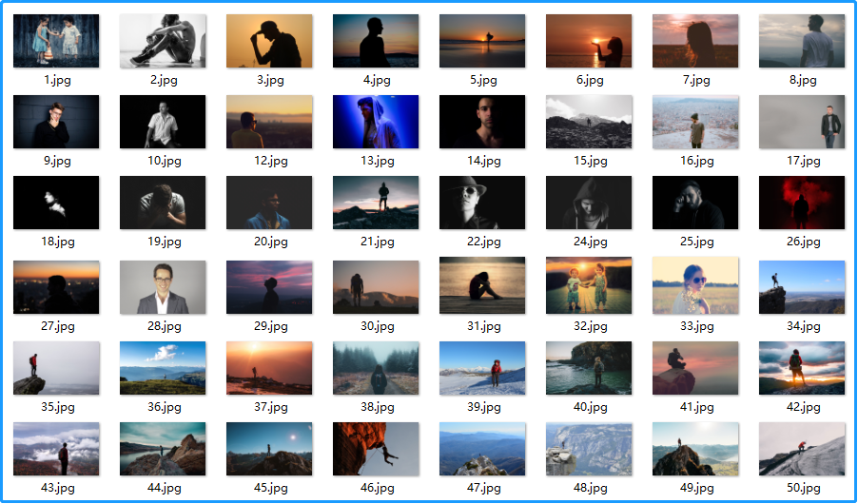Screen dimensions: 858x504
Task: Select the 8.jpg man in white shirt thumbnail
Action: pos(802,41)
